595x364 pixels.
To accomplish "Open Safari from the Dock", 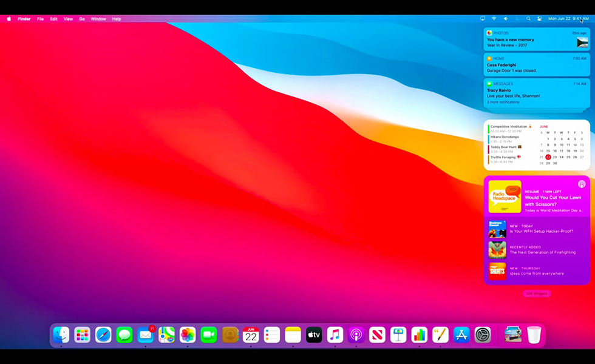I will click(x=103, y=334).
